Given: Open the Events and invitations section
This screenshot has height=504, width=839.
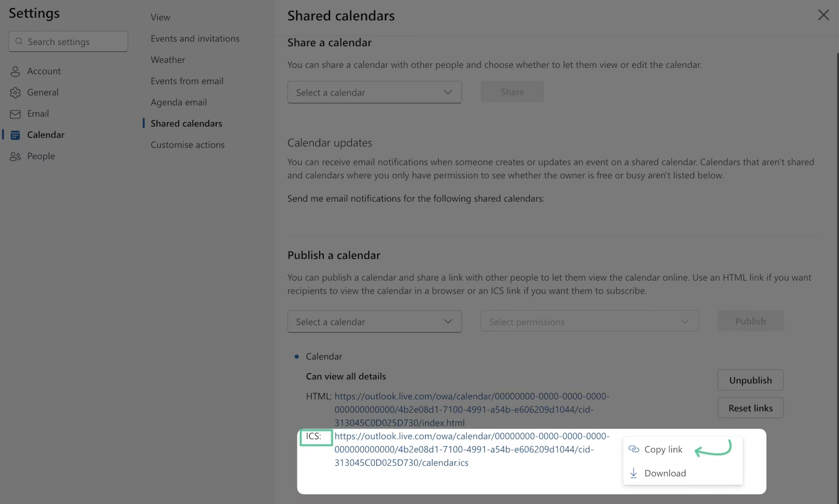Looking at the screenshot, I should 195,38.
